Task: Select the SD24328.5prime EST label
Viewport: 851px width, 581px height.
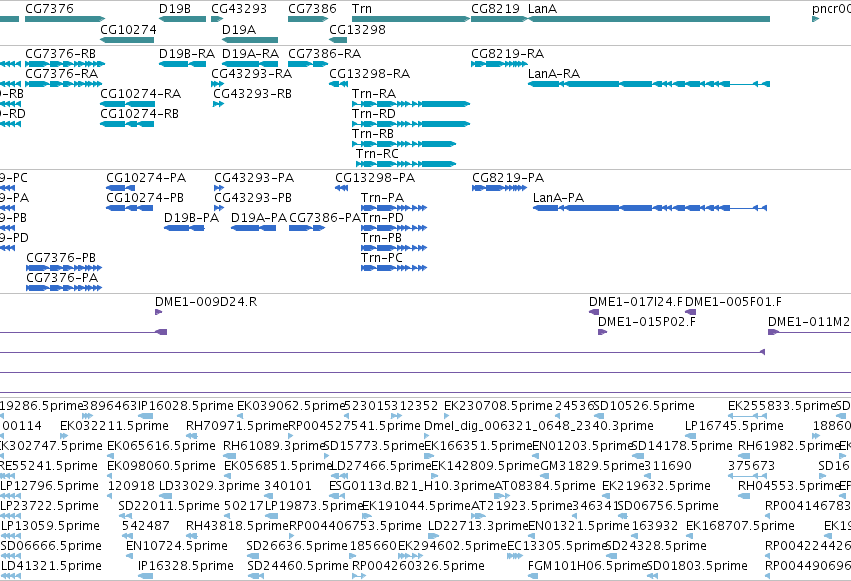Action: pyautogui.click(x=656, y=547)
